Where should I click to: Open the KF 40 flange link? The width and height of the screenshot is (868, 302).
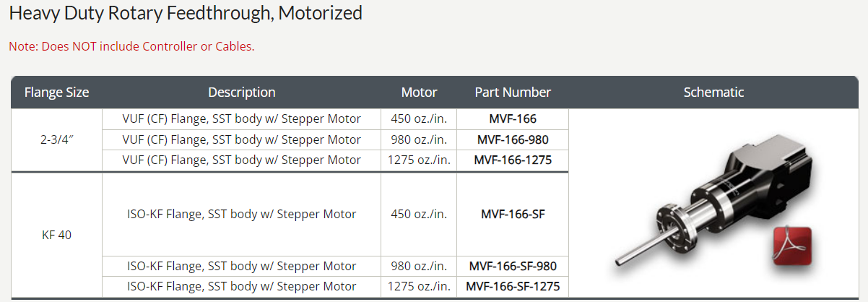(56, 235)
